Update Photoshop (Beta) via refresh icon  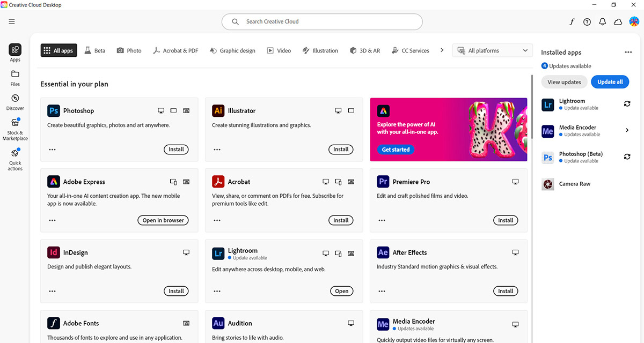tap(627, 156)
